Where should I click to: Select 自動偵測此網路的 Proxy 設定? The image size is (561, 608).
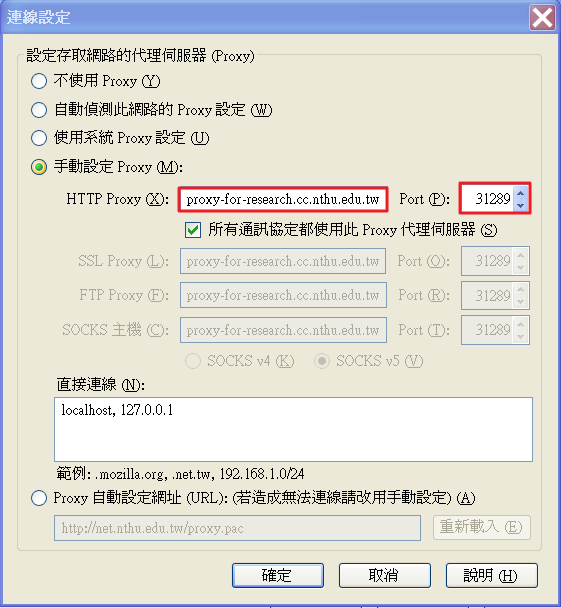click(x=39, y=110)
